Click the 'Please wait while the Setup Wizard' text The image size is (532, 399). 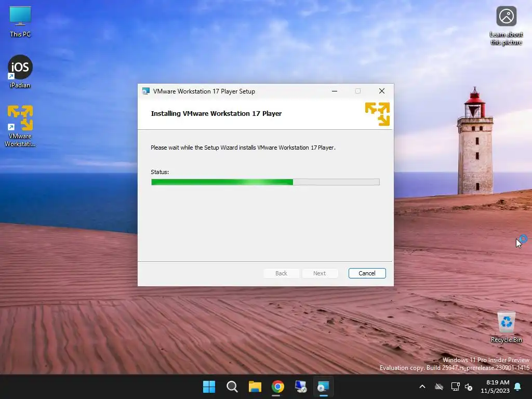click(243, 148)
